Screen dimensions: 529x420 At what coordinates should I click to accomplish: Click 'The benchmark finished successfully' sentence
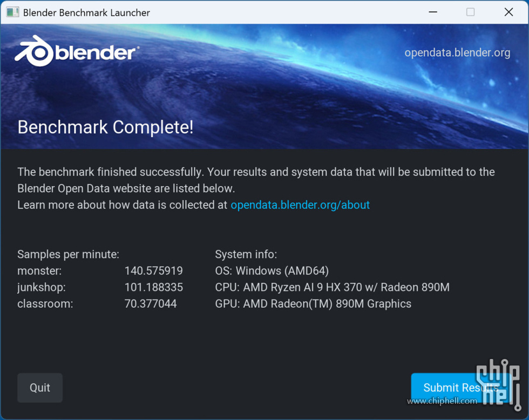pyautogui.click(x=111, y=172)
